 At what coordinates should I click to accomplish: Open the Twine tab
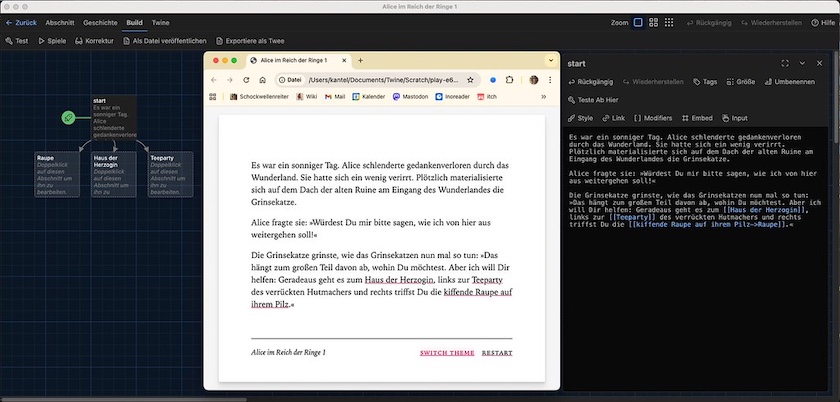[160, 21]
